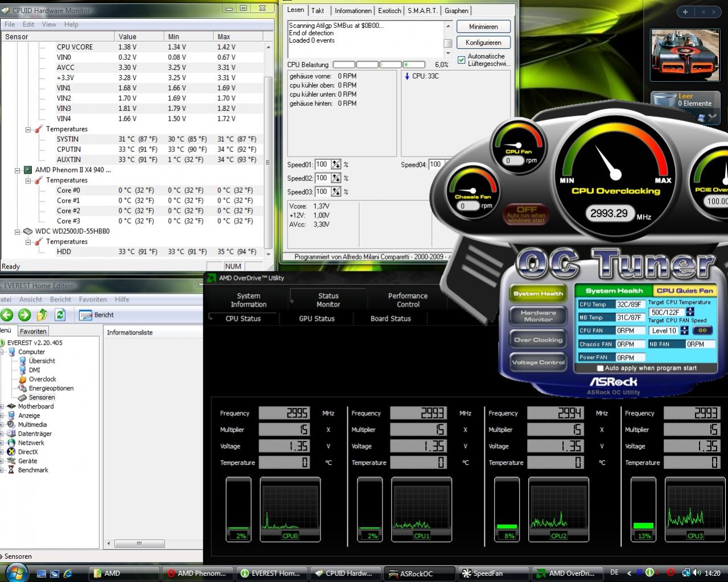Click the EVEREST folder up icon
The width and height of the screenshot is (728, 582).
(42, 315)
